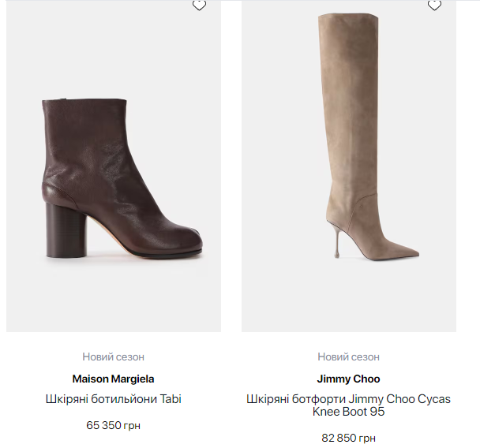Click the 82 850 грн price
The height and width of the screenshot is (448, 480).
(349, 438)
